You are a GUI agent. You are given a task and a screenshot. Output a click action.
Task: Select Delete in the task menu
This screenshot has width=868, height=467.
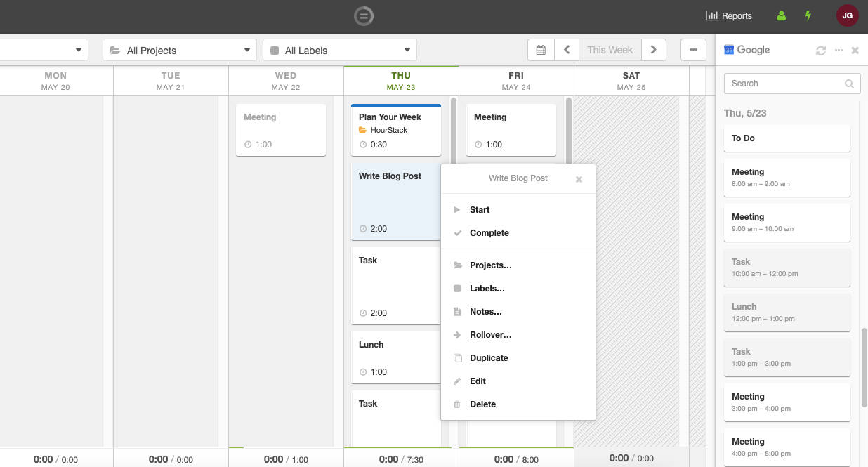[x=482, y=404]
